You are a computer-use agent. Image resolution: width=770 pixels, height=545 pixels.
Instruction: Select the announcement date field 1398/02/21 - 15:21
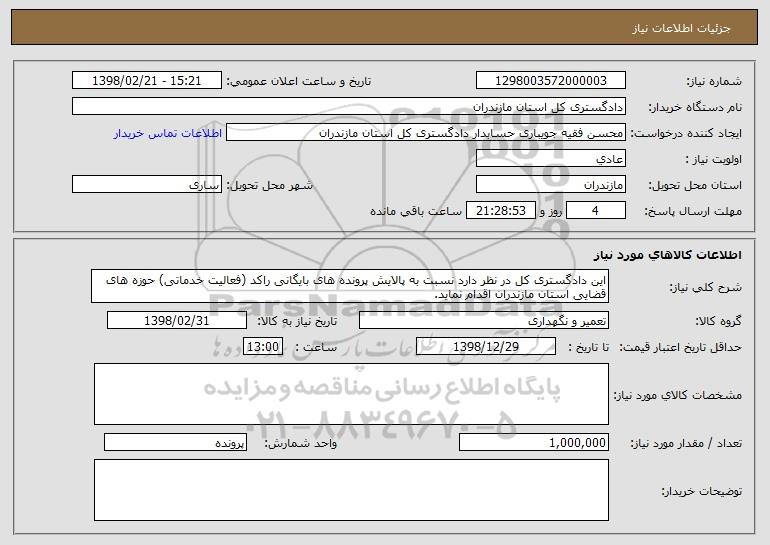(x=147, y=81)
